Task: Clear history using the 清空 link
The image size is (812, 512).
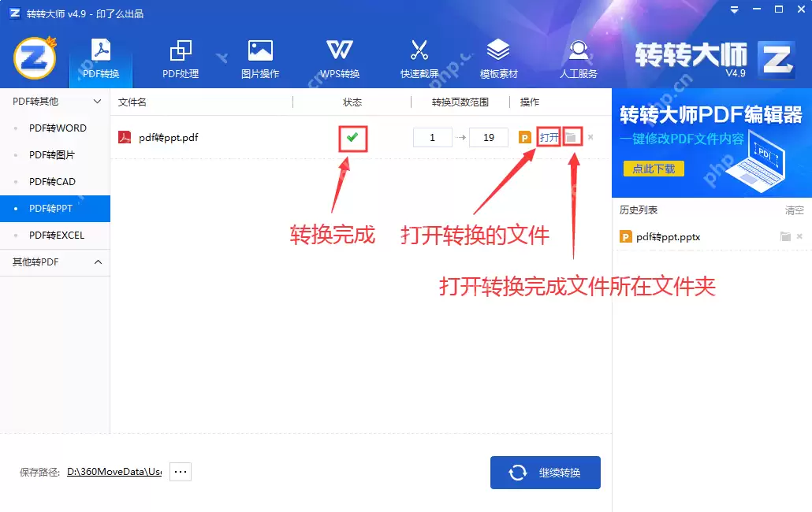Action: coord(795,210)
